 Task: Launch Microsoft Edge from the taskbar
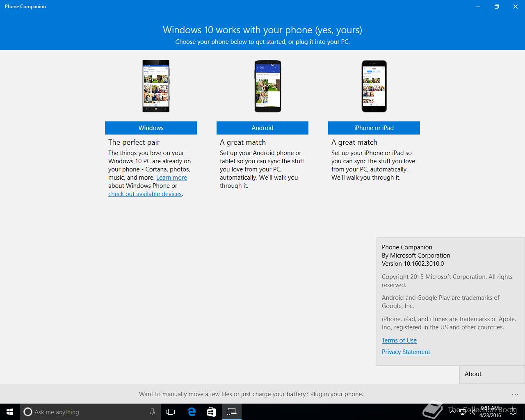coord(192,412)
